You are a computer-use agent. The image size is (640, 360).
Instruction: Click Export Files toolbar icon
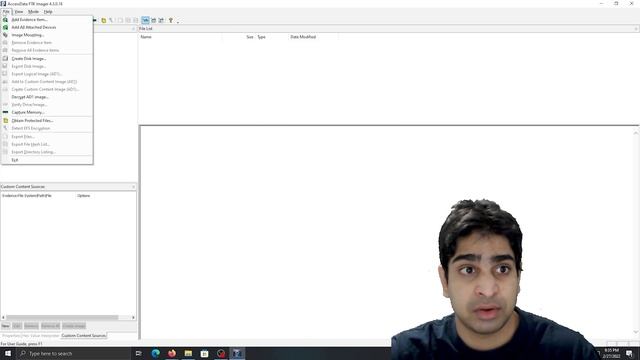[120, 20]
